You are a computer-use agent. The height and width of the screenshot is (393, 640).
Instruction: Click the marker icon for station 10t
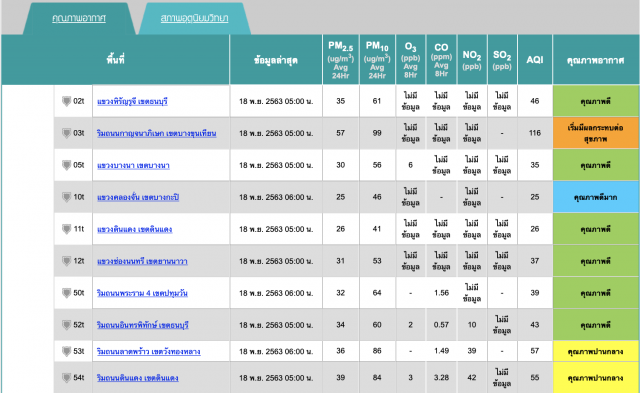pyautogui.click(x=67, y=197)
